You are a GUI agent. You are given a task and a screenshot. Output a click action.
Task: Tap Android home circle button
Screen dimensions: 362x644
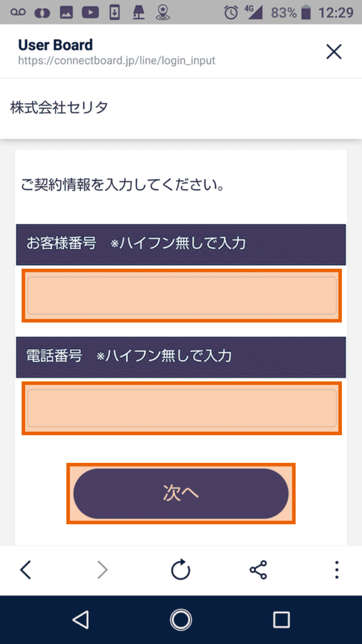(x=180, y=619)
